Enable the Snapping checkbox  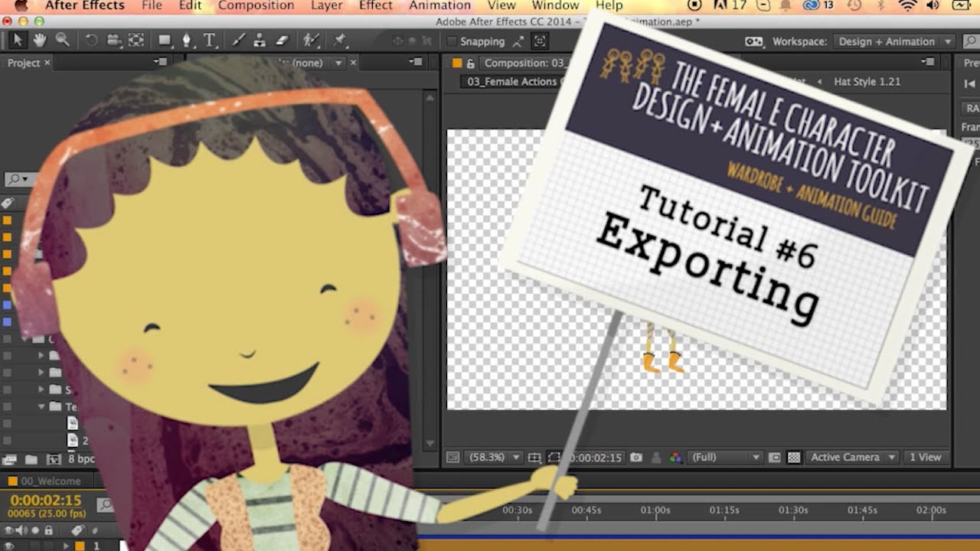click(452, 41)
